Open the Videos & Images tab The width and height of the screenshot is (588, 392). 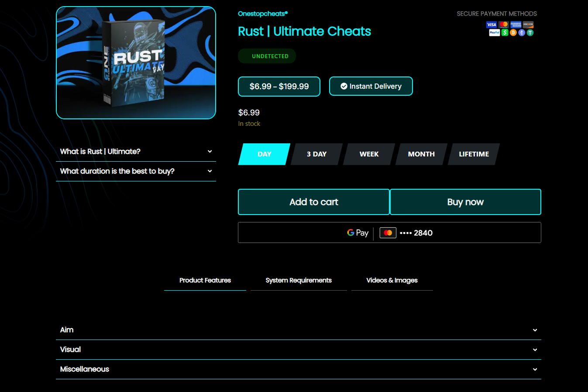pos(392,281)
